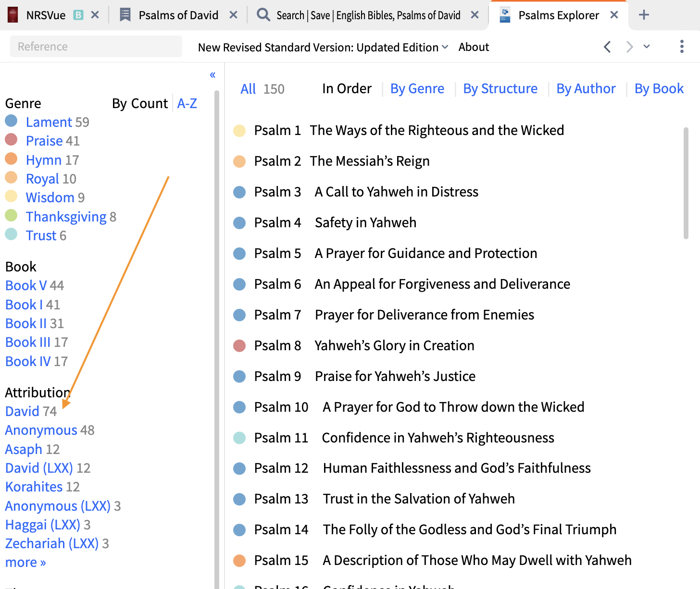Expand the navigation history chevron

click(647, 47)
